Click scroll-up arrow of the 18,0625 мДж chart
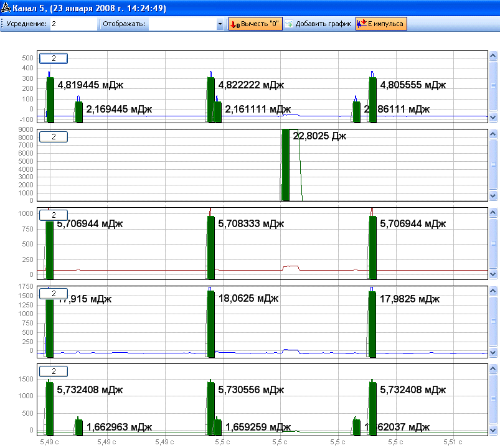This screenshot has height=448, width=500. tap(493, 291)
